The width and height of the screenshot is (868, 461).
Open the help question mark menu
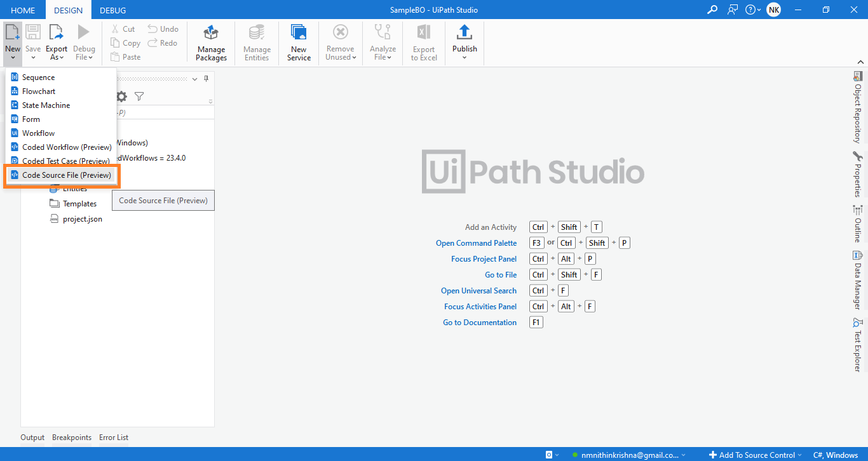[753, 10]
